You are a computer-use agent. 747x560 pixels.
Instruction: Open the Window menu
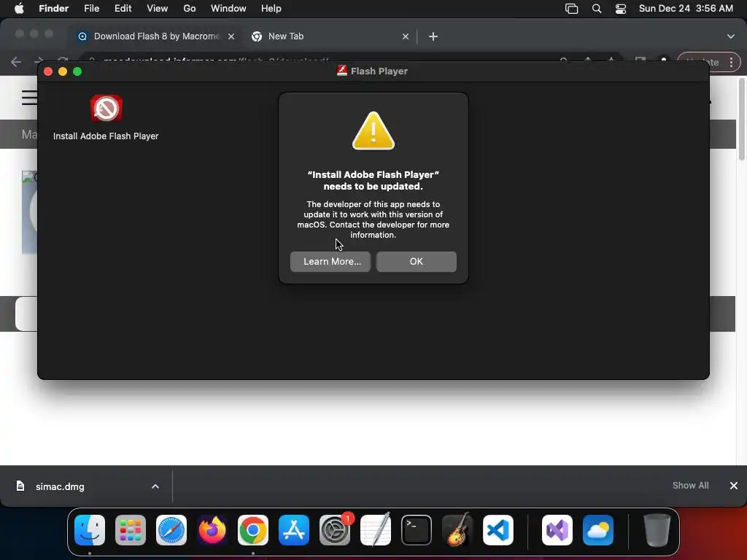point(228,9)
